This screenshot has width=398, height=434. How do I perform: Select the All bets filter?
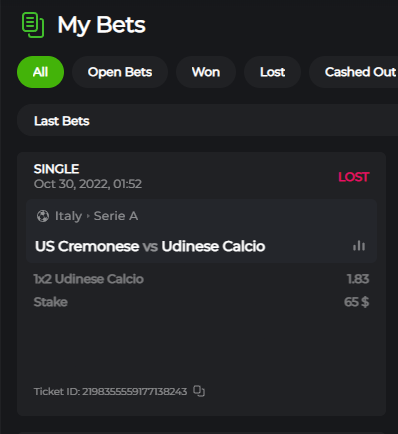40,72
